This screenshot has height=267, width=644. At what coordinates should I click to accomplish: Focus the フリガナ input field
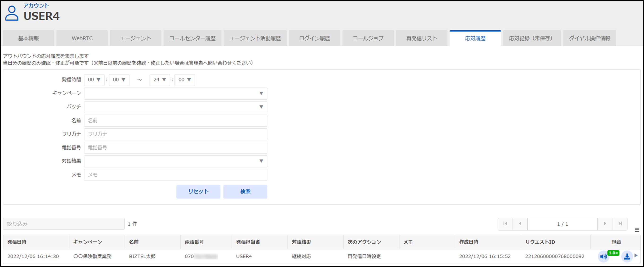[175, 134]
